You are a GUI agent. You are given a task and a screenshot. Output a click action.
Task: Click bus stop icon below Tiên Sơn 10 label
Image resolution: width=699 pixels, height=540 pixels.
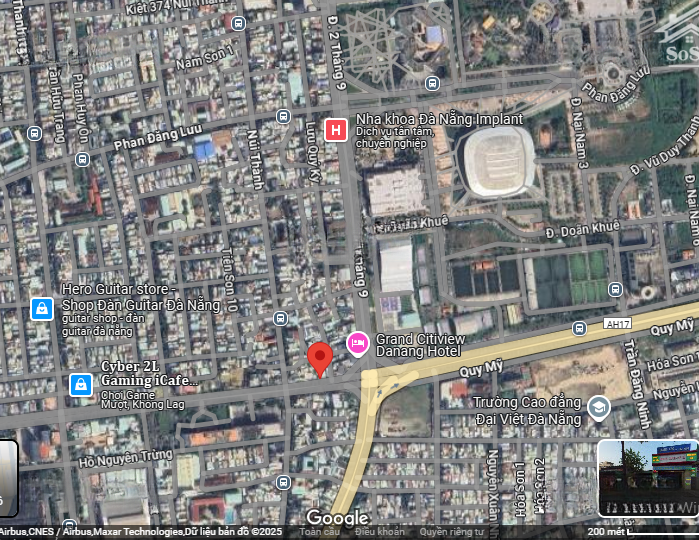coord(280,318)
